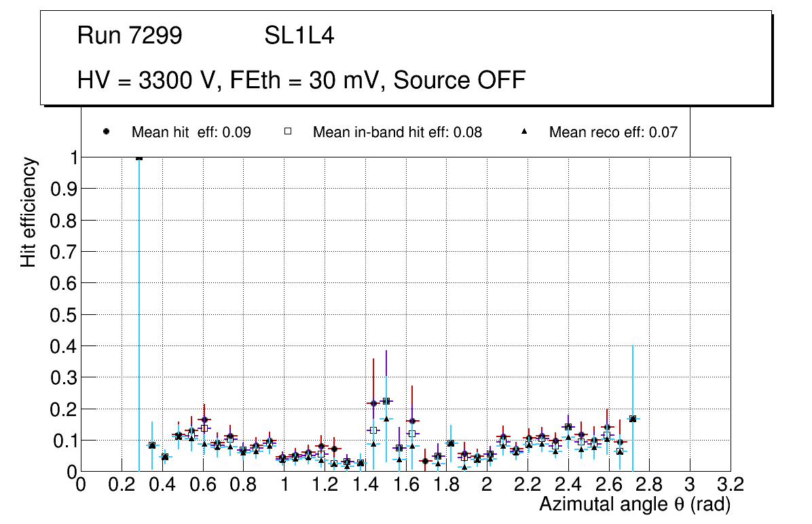The width and height of the screenshot is (812, 524).
Task: Click the open square marker in the legend
Action: click(x=288, y=132)
